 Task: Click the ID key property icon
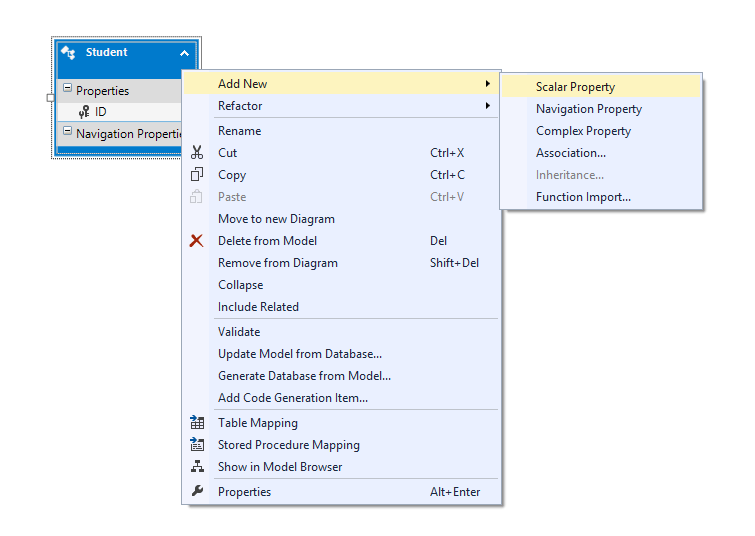84,112
